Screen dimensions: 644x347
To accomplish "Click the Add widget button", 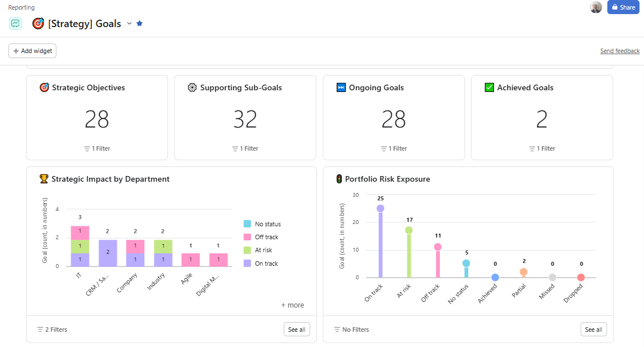I will click(33, 51).
